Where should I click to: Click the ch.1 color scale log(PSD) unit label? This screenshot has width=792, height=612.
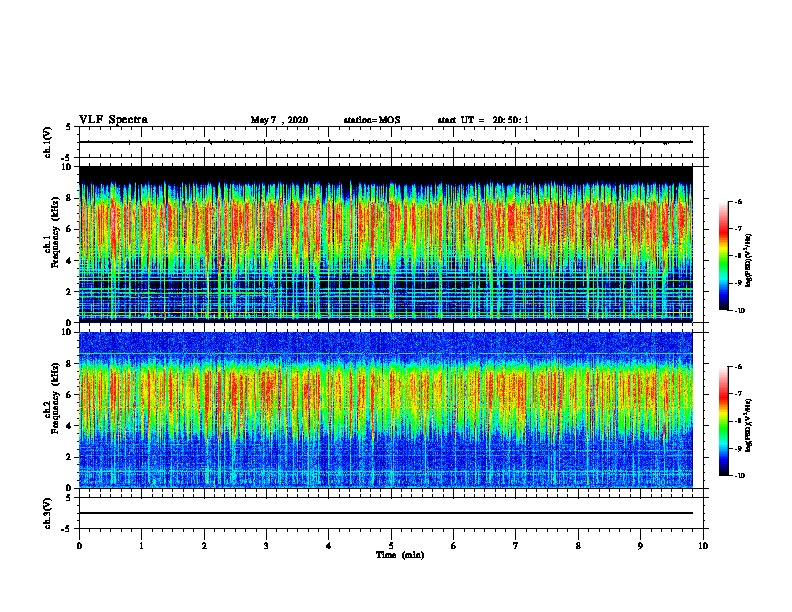[749, 261]
